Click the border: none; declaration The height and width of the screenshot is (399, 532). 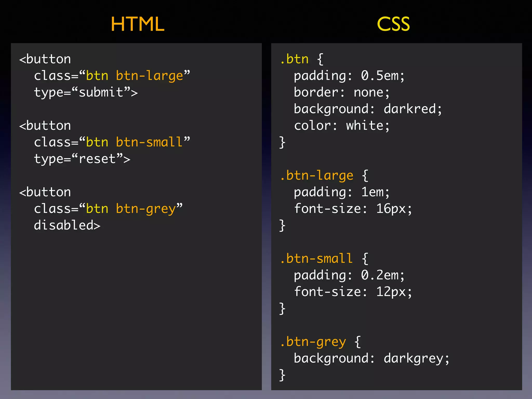(x=342, y=92)
